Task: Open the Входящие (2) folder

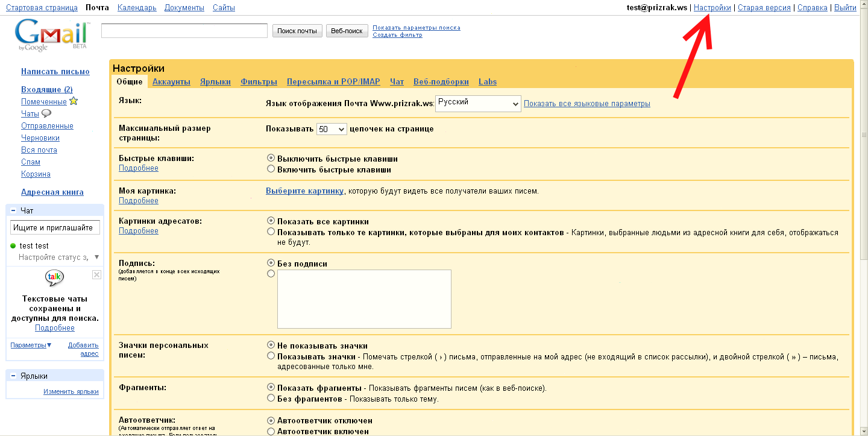Action: click(47, 89)
